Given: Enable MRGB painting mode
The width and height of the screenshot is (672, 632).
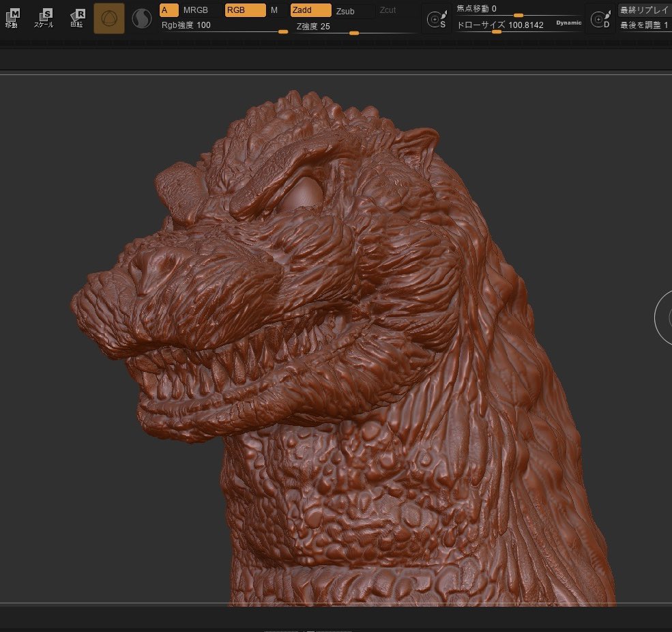Looking at the screenshot, I should pyautogui.click(x=195, y=10).
